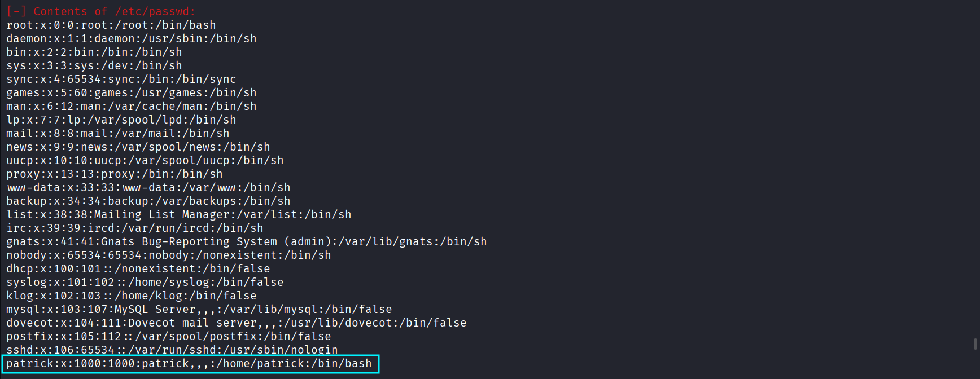Click the uucp account line
Viewport: 980px width, 379px height.
(145, 161)
